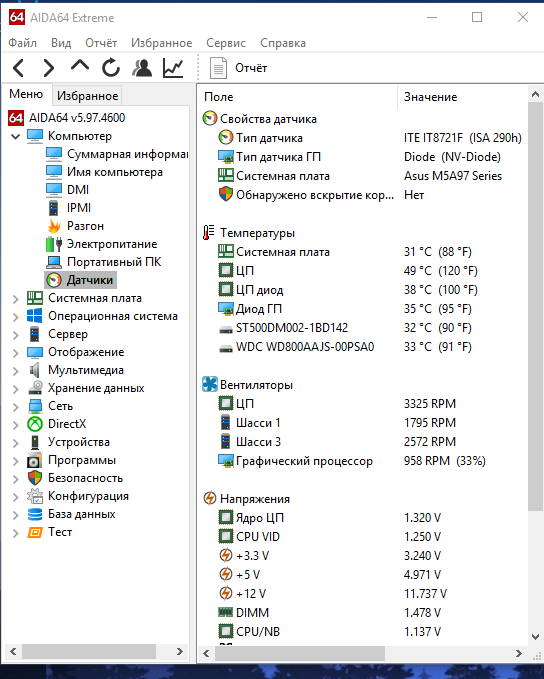This screenshot has height=679, width=544.
Task: Expand the Безопасность tree node
Action: pyautogui.click(x=16, y=479)
